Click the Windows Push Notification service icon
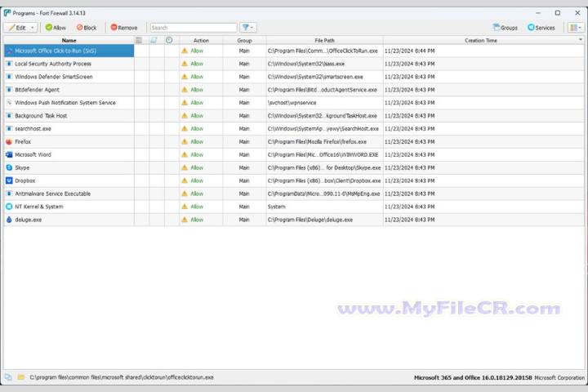Image resolution: width=588 pixels, height=392 pixels. coord(9,102)
